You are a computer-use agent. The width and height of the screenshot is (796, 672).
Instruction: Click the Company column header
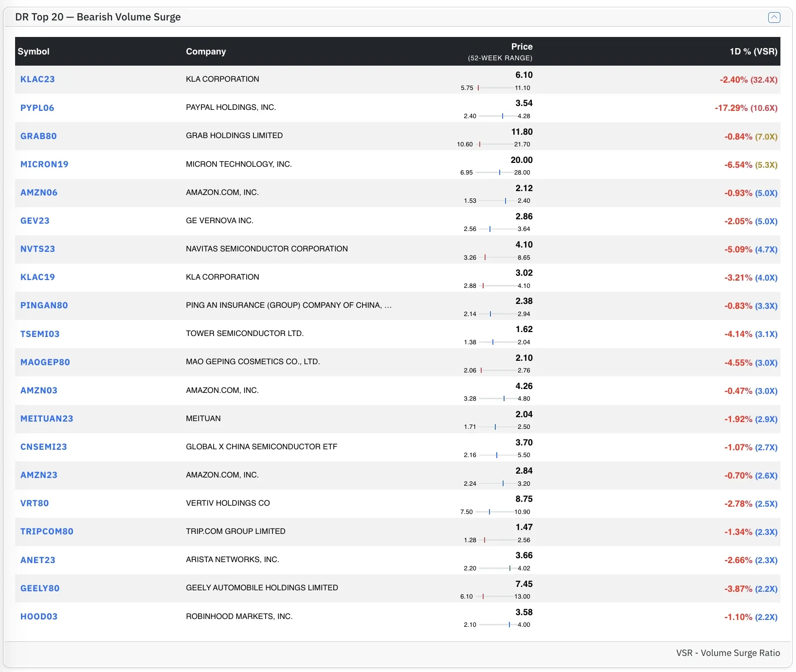[206, 52]
